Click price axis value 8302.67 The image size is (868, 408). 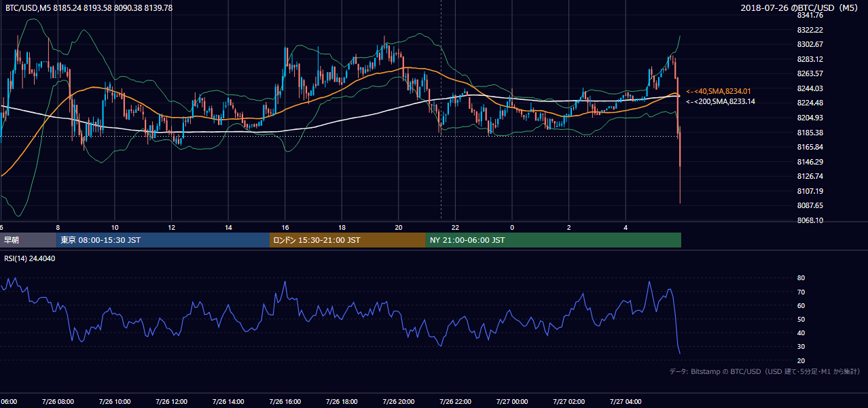click(x=810, y=44)
